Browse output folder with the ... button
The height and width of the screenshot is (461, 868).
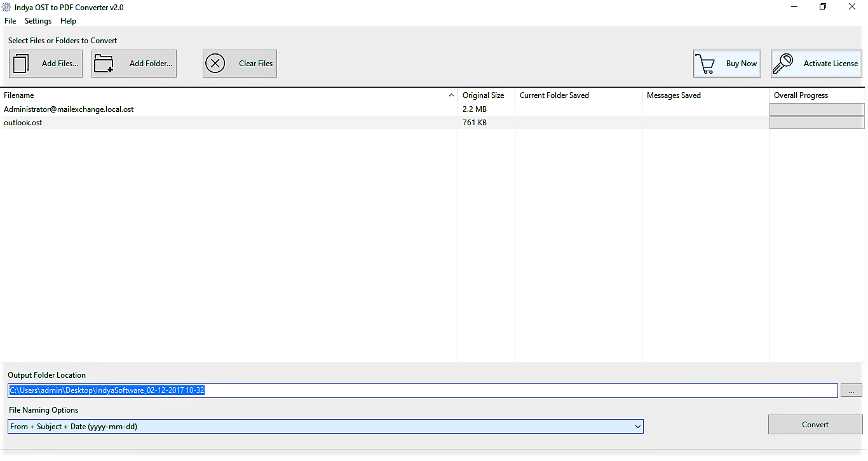pyautogui.click(x=851, y=390)
